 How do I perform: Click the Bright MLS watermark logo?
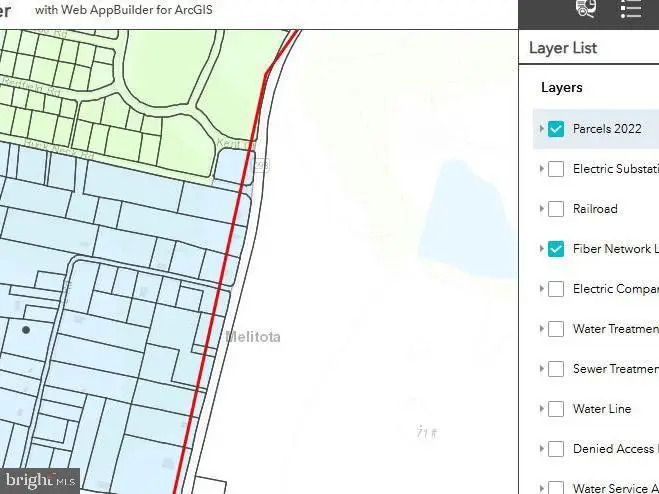click(39, 481)
